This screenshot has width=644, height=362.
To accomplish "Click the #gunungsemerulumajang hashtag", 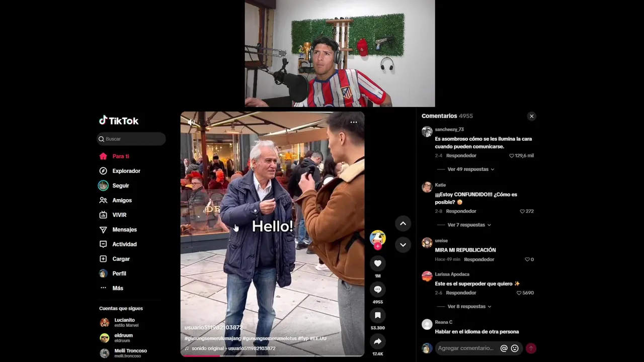I will [x=213, y=338].
